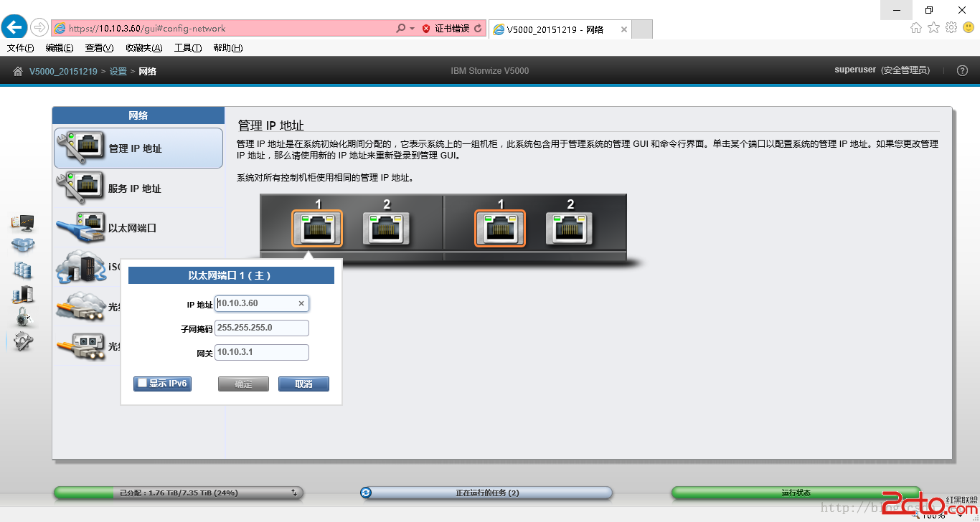980x522 pixels.
Task: Open the volumes icon in left sidebar
Action: coord(22,270)
